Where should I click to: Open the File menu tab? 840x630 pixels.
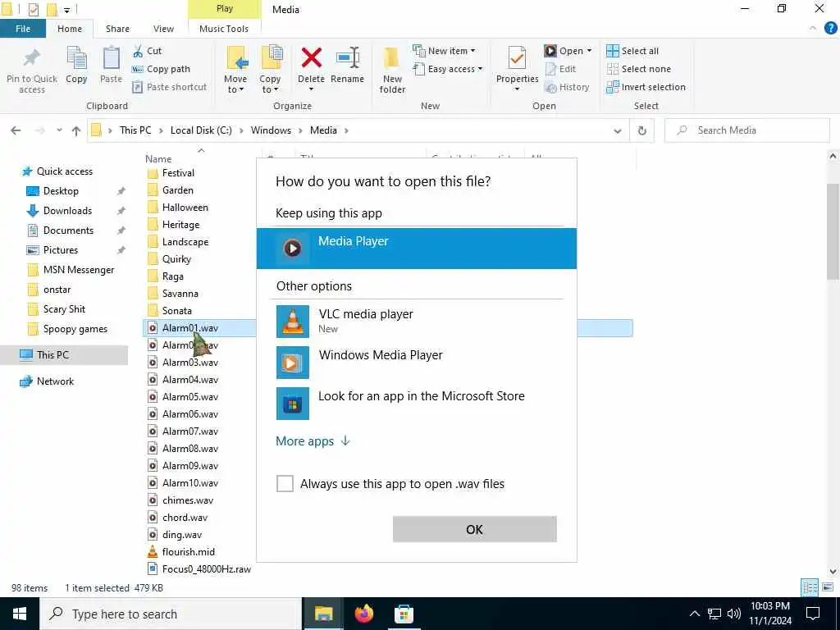coord(23,29)
